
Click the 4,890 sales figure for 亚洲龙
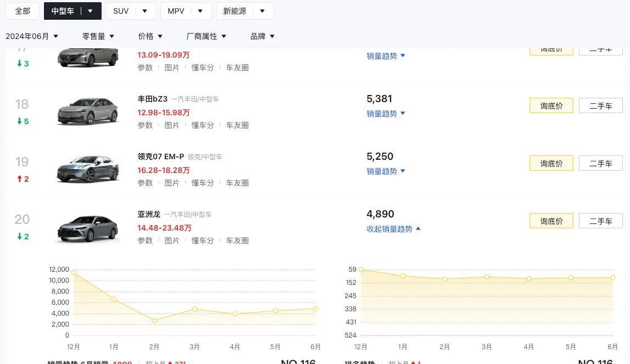coord(380,214)
